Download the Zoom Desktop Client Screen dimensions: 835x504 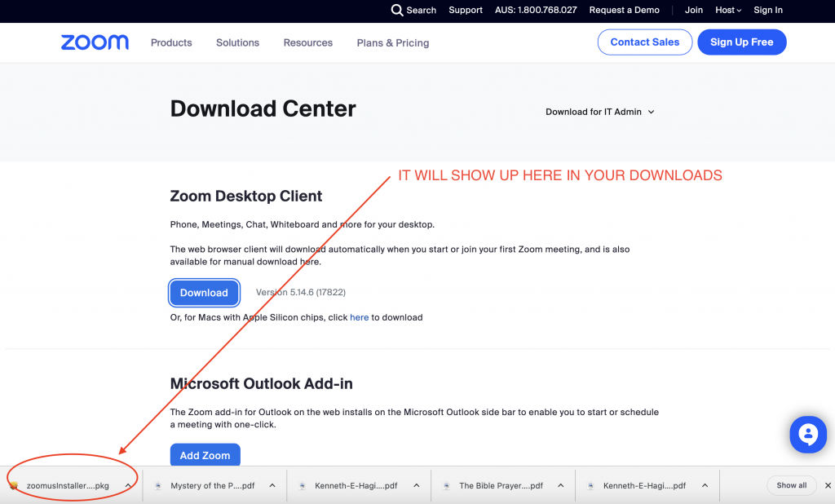tap(204, 293)
